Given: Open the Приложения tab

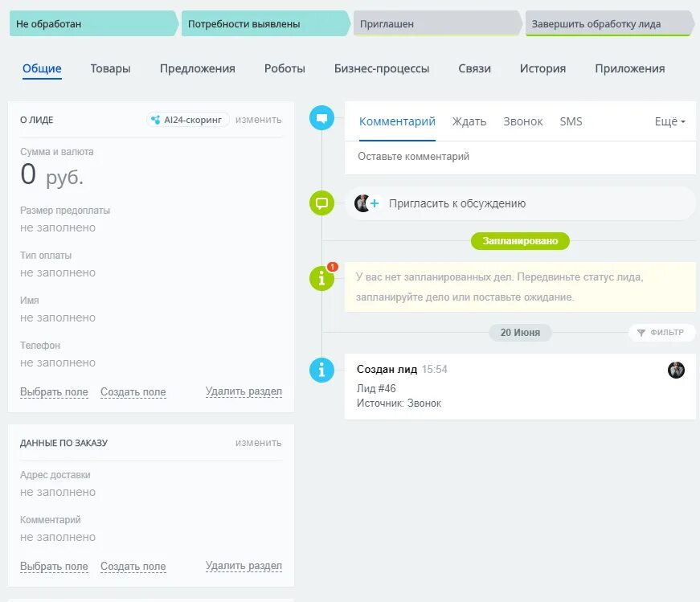Looking at the screenshot, I should pos(630,69).
